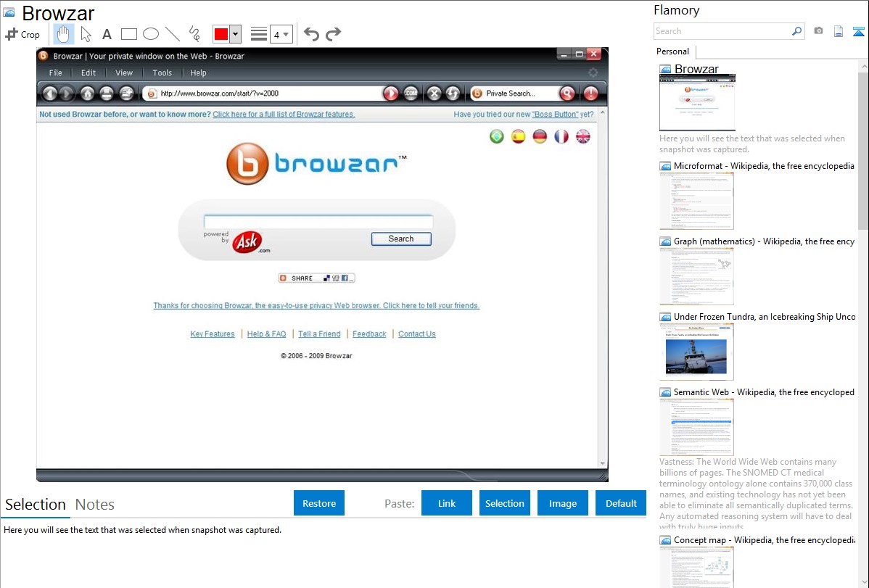The image size is (869, 588).
Task: Open the color picker dropdown arrow
Action: coord(235,34)
